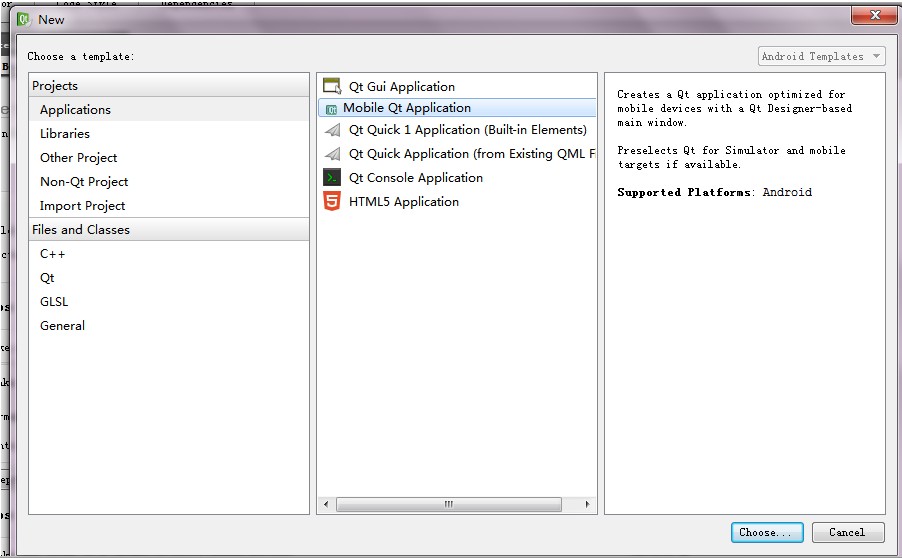Select Libraries project category
902x558 pixels.
point(169,133)
